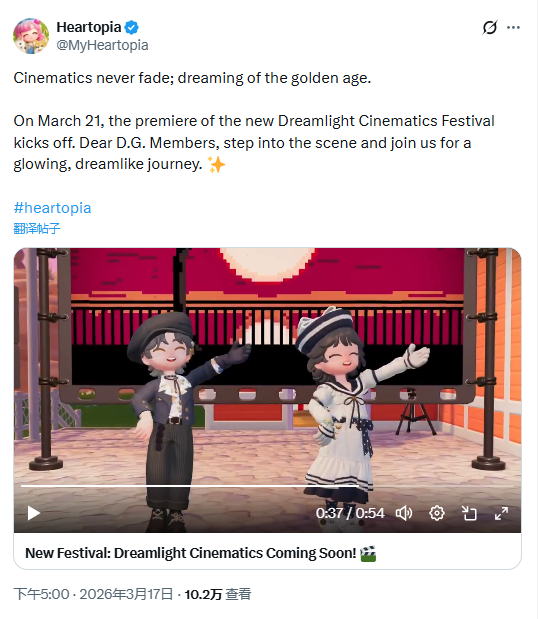Image resolution: width=539 pixels, height=619 pixels.
Task: Open the #heartopia hashtag
Action: tap(52, 208)
